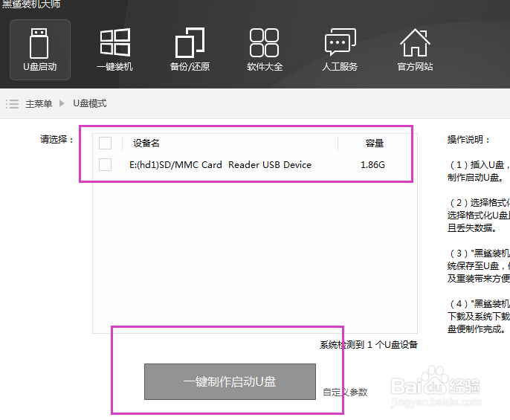Click the 设备名 column header
This screenshot has height=420, width=510.
tap(146, 143)
